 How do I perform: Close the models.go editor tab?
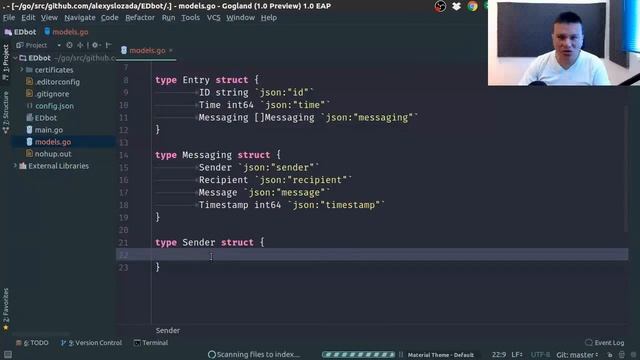tap(171, 50)
